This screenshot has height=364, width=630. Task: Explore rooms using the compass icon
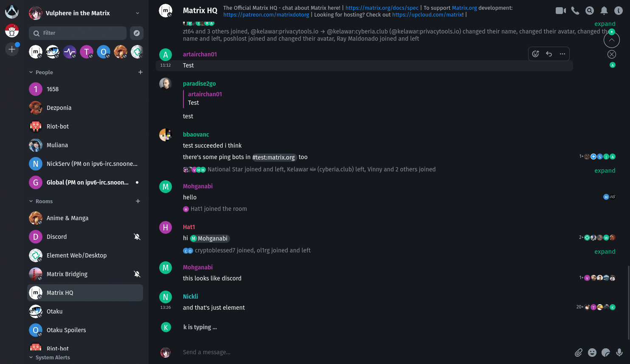pos(136,33)
